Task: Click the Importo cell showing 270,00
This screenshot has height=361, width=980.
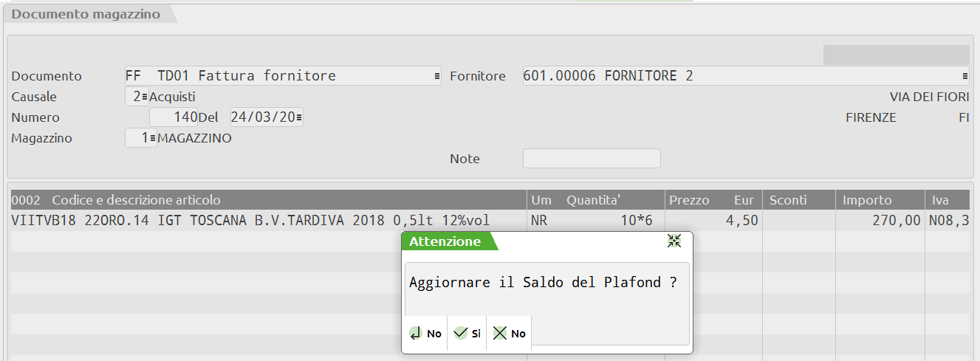Action: point(880,221)
